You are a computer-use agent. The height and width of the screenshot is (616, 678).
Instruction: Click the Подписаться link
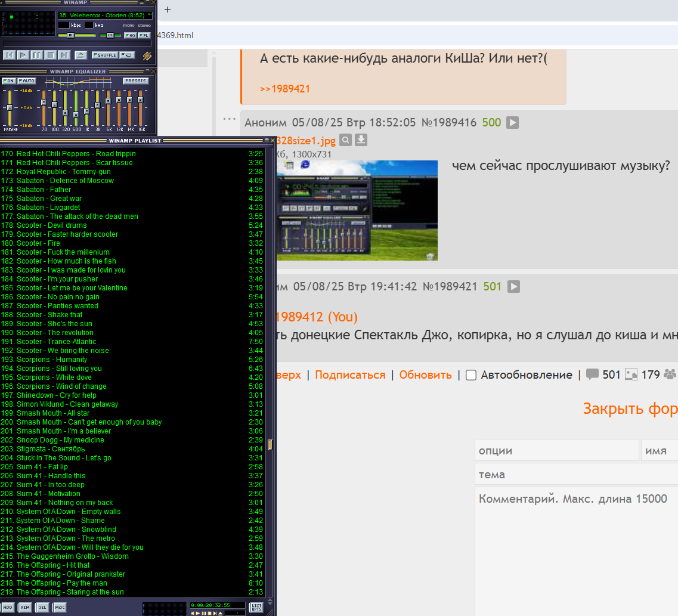[350, 374]
